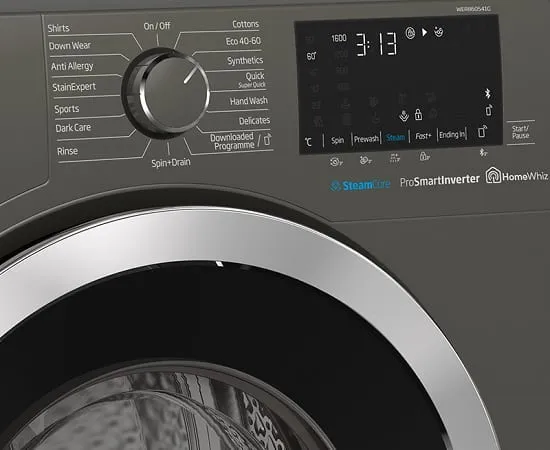Change the Spin speed setting

pyautogui.click(x=337, y=140)
